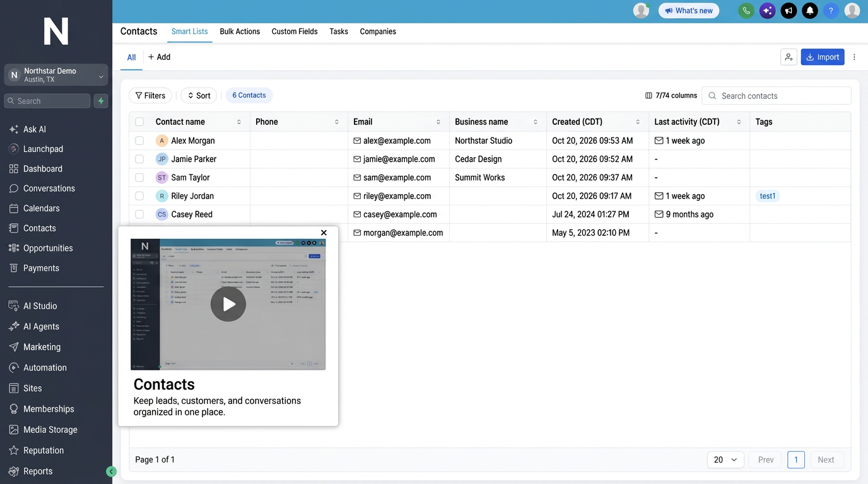Expand the Northstar Demo account switcher
Viewport: 868px width, 484px height.
[x=56, y=75]
